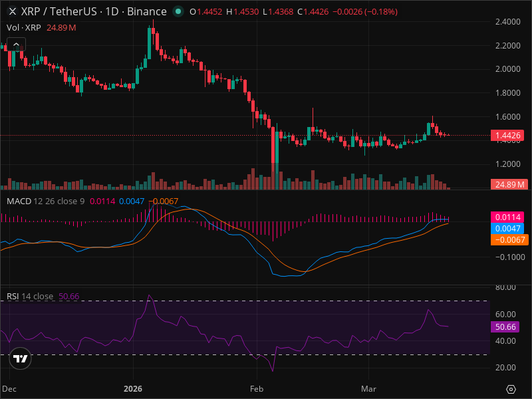This screenshot has height=399, width=532.
Task: Click the Feb label on time axis
Action: [x=257, y=389]
